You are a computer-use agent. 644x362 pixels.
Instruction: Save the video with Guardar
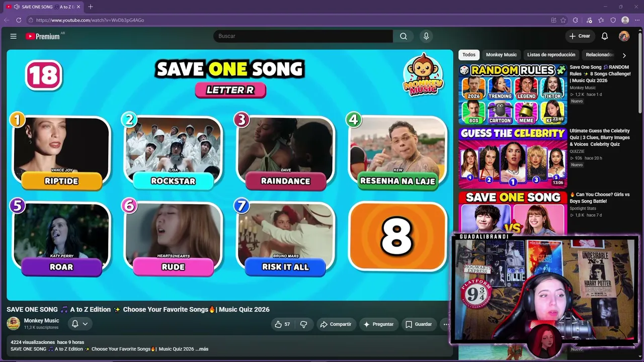click(419, 324)
